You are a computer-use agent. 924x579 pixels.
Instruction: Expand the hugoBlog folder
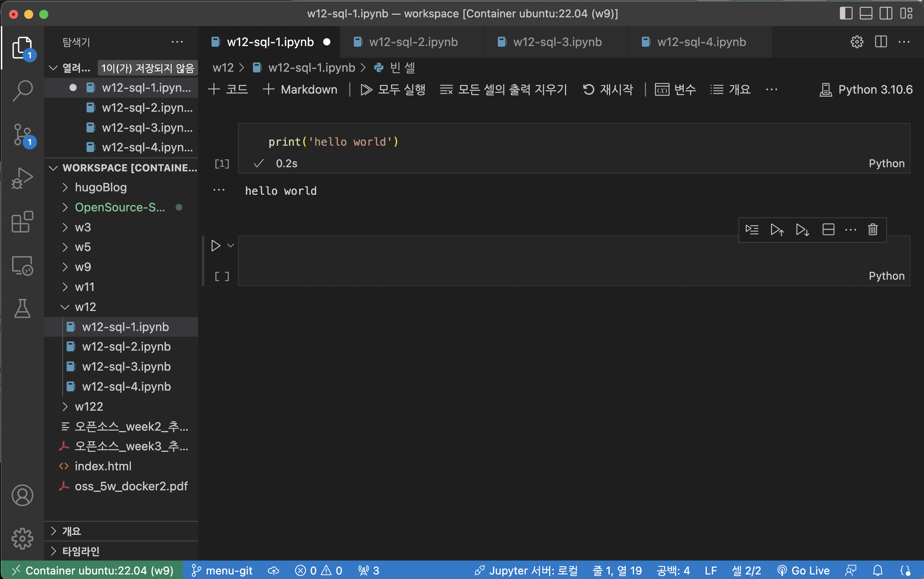100,187
